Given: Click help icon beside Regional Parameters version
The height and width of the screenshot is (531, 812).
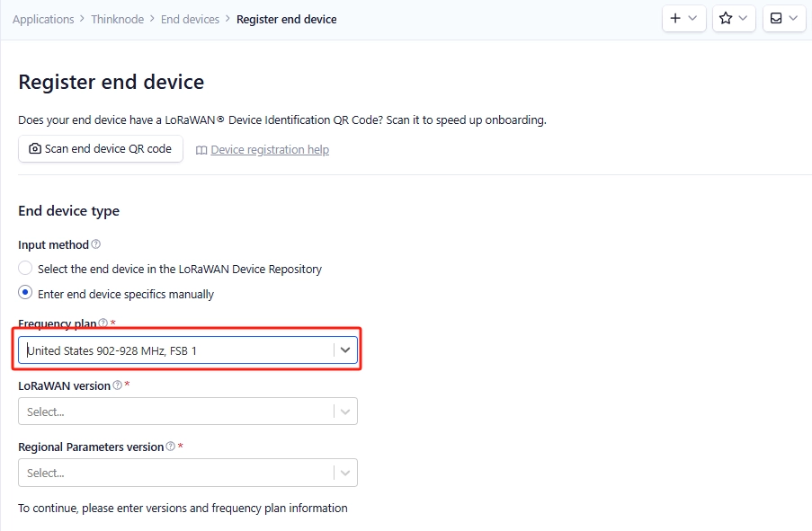Looking at the screenshot, I should (170, 447).
